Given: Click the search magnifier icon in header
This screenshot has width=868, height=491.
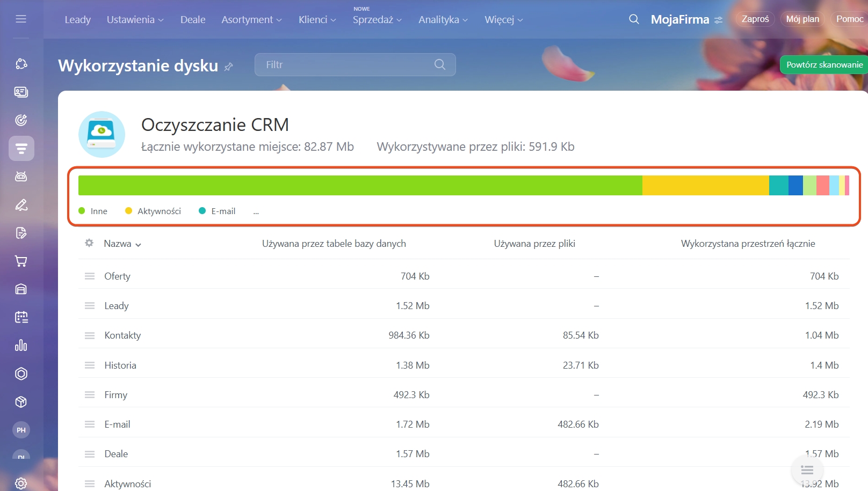Looking at the screenshot, I should [x=634, y=19].
